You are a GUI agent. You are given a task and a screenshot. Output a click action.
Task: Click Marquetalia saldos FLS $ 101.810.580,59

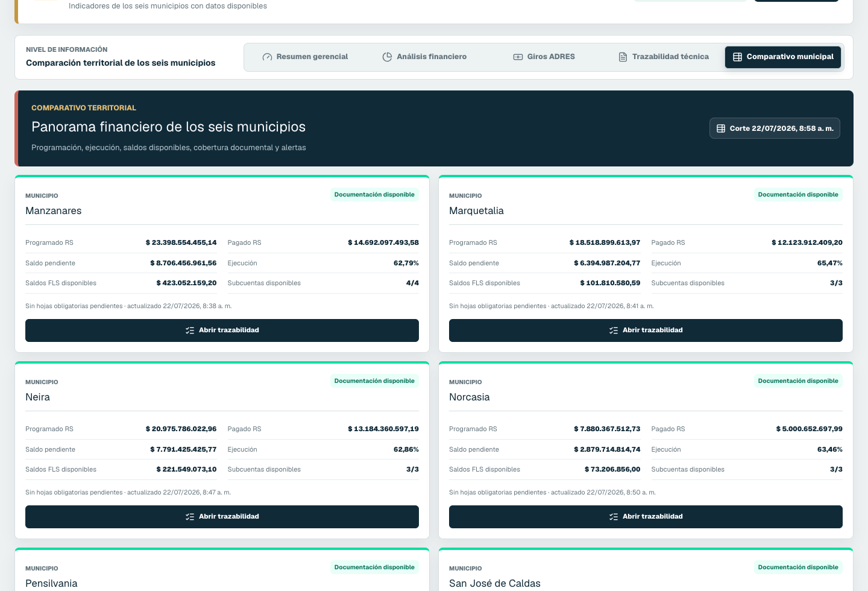(x=610, y=283)
